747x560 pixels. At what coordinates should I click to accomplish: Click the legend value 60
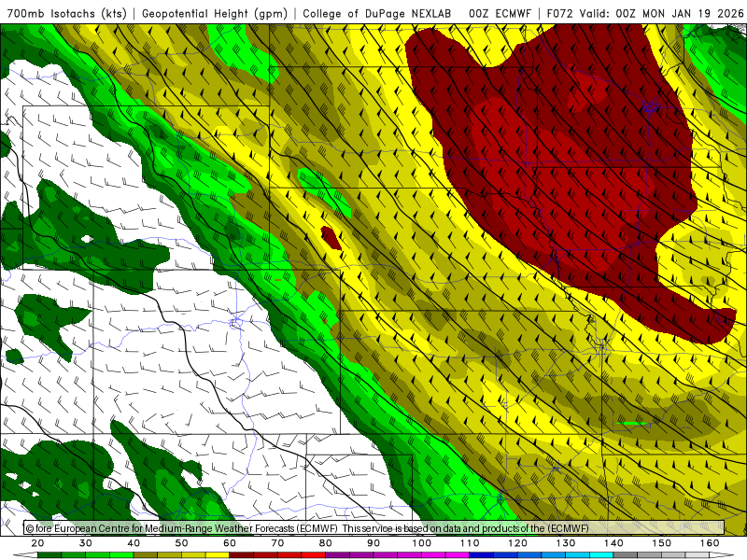pyautogui.click(x=230, y=543)
